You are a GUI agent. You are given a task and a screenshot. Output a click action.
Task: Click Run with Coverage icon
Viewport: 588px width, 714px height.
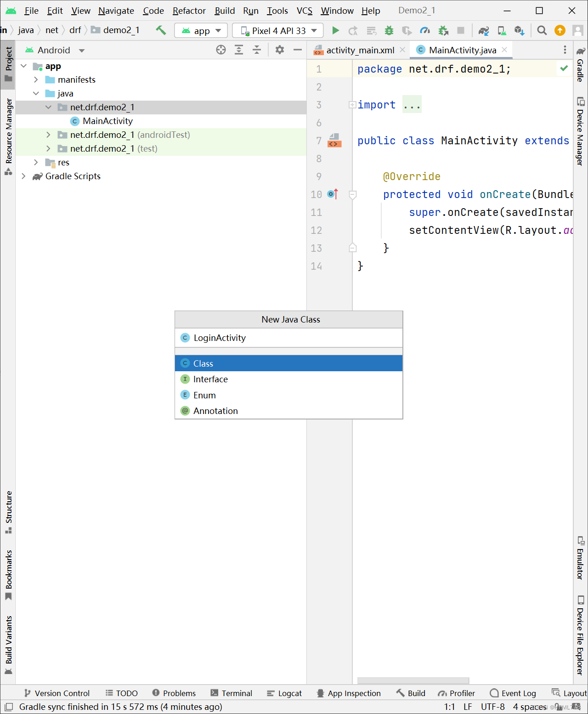(x=407, y=30)
